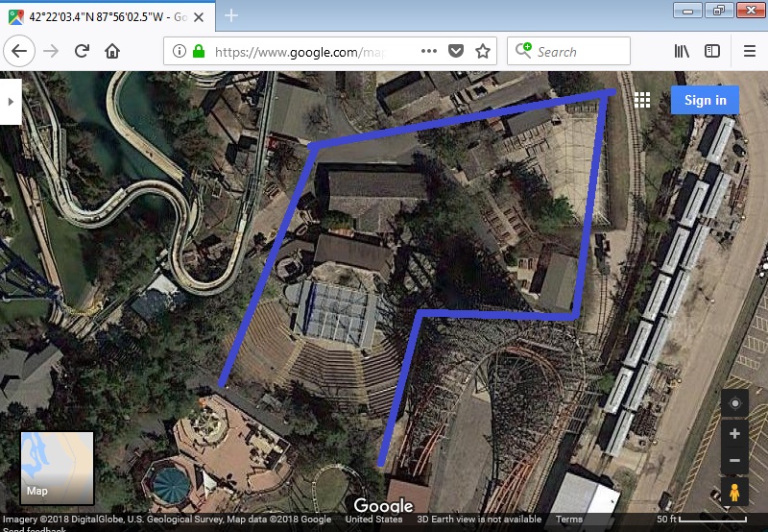The height and width of the screenshot is (532, 768).
Task: Select the Street View pegman
Action: click(734, 492)
